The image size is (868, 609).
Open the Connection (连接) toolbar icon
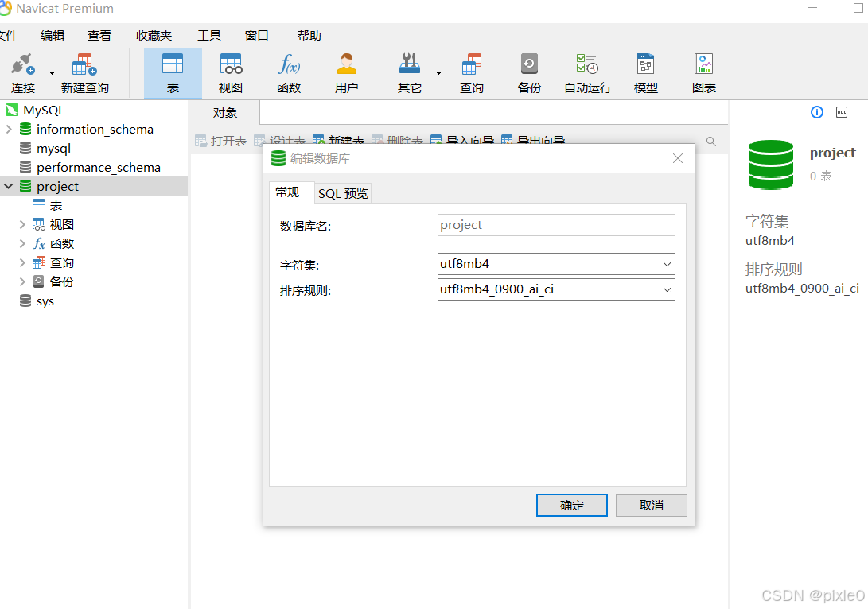coord(23,73)
